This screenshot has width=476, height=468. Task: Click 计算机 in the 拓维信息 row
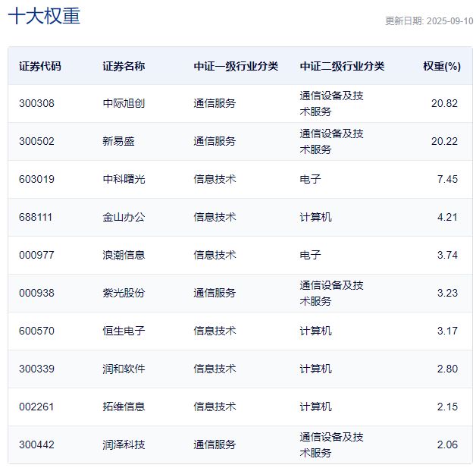[316, 407]
